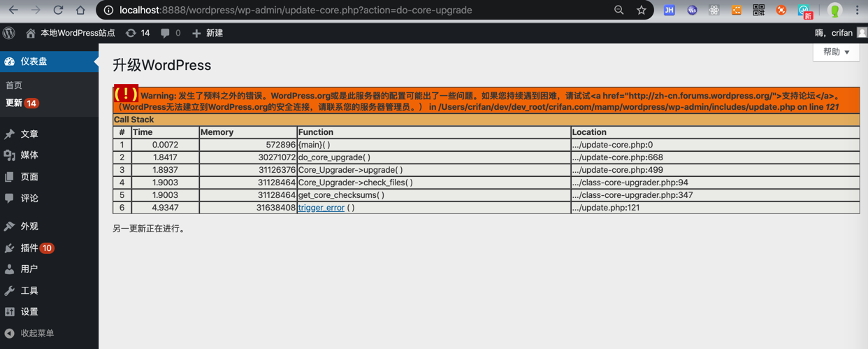Open 评论 comments menu
Image resolution: width=868 pixels, height=349 pixels.
click(x=49, y=199)
